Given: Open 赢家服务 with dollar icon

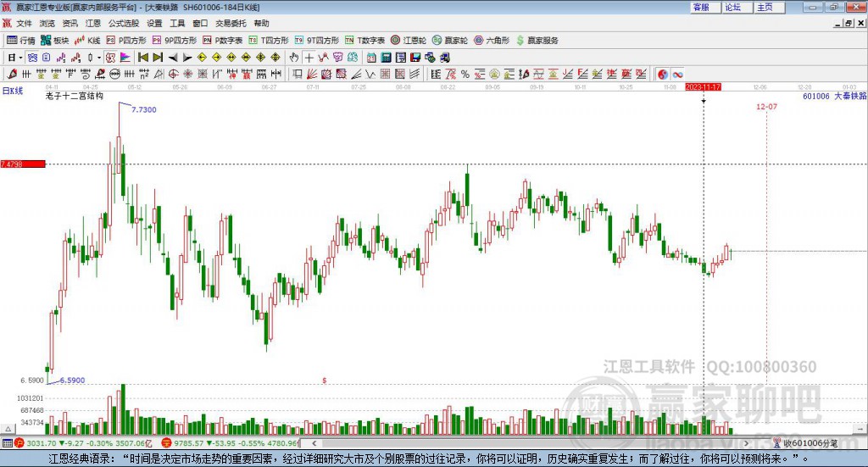Looking at the screenshot, I should pyautogui.click(x=537, y=41).
